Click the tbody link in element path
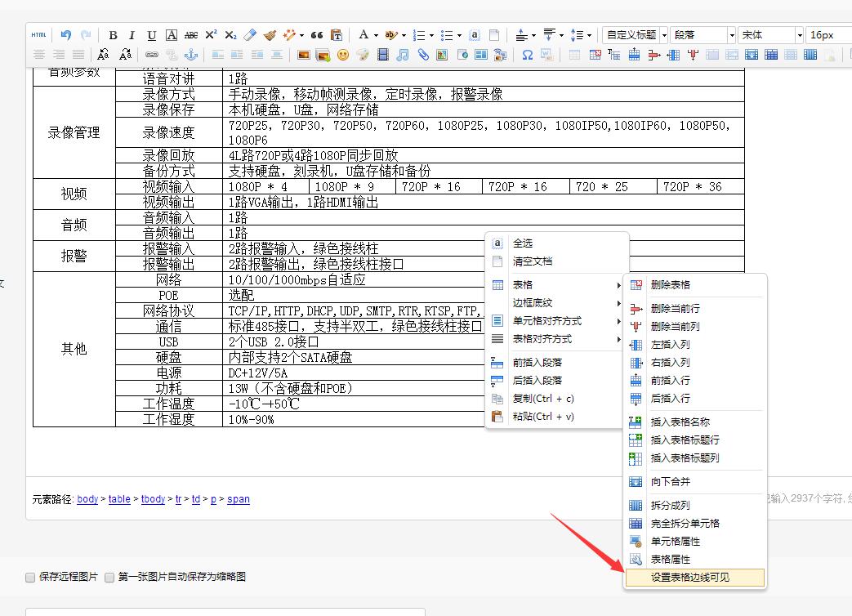 pos(153,499)
